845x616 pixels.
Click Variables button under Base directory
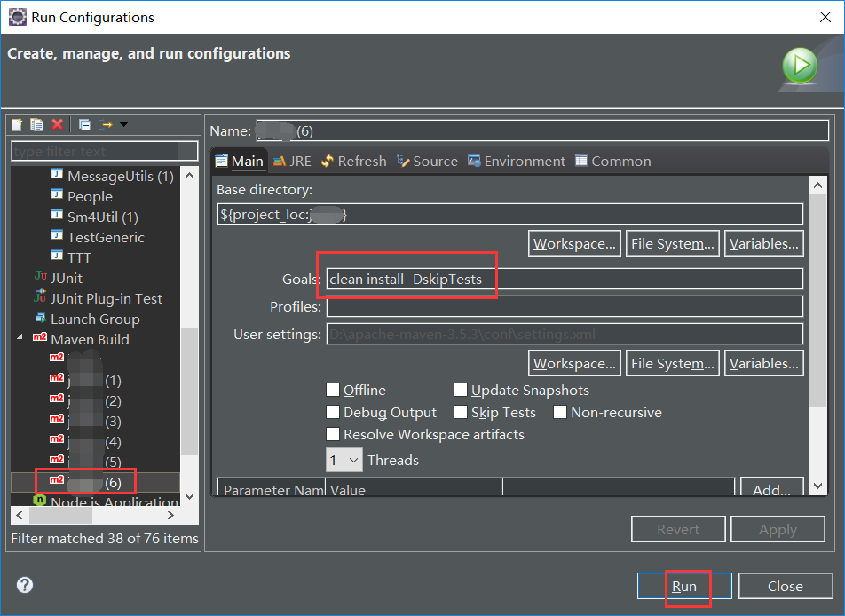click(764, 243)
